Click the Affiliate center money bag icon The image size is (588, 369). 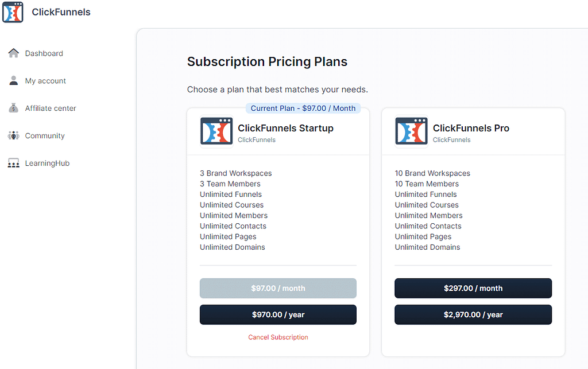coord(14,108)
